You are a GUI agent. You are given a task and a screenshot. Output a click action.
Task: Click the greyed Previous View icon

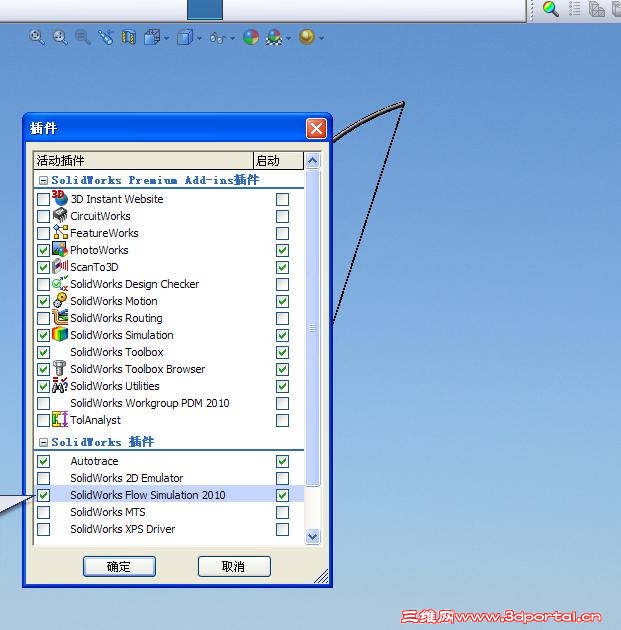(x=83, y=37)
